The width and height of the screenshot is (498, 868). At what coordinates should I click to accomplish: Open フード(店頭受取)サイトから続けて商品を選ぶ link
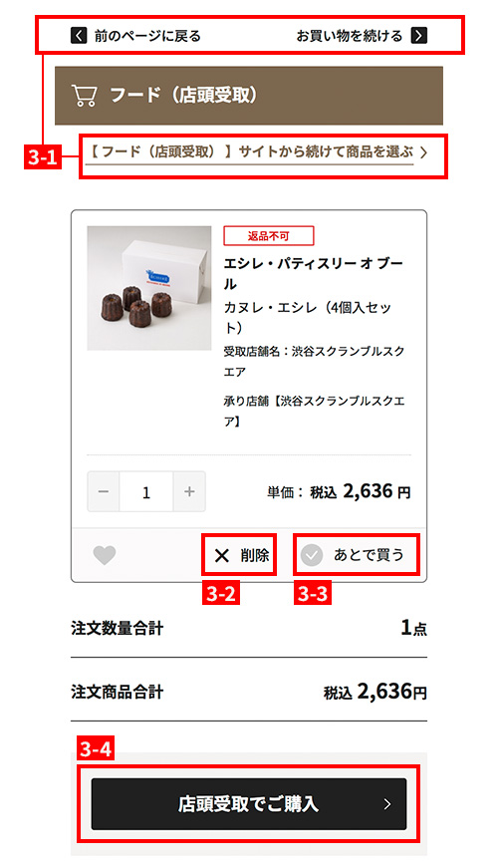(x=250, y=151)
